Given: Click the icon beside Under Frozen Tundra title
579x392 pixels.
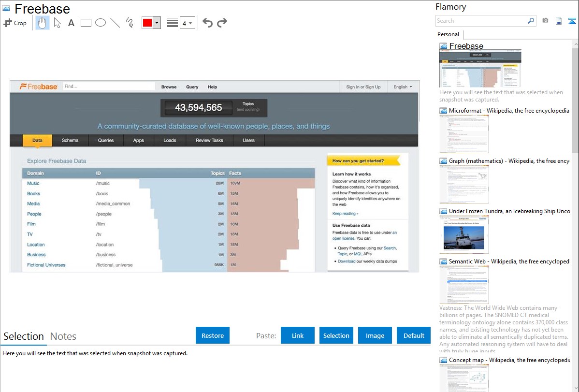Looking at the screenshot, I should pos(443,211).
